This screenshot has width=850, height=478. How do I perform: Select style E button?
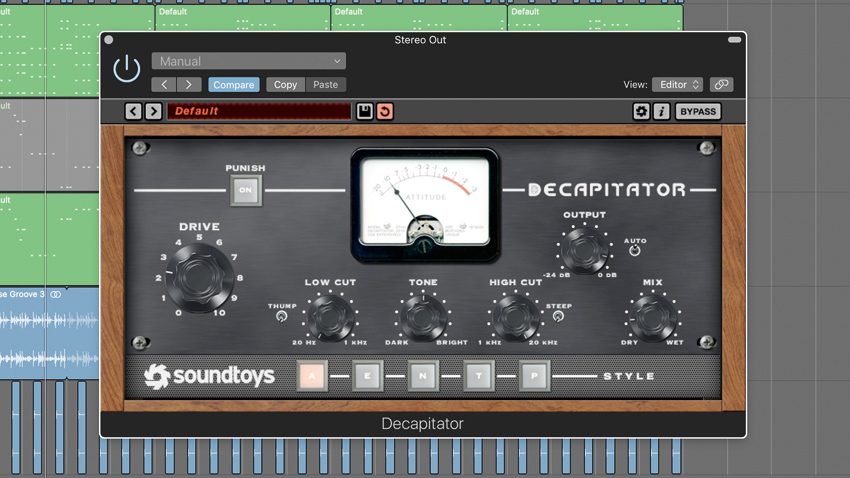click(x=368, y=376)
